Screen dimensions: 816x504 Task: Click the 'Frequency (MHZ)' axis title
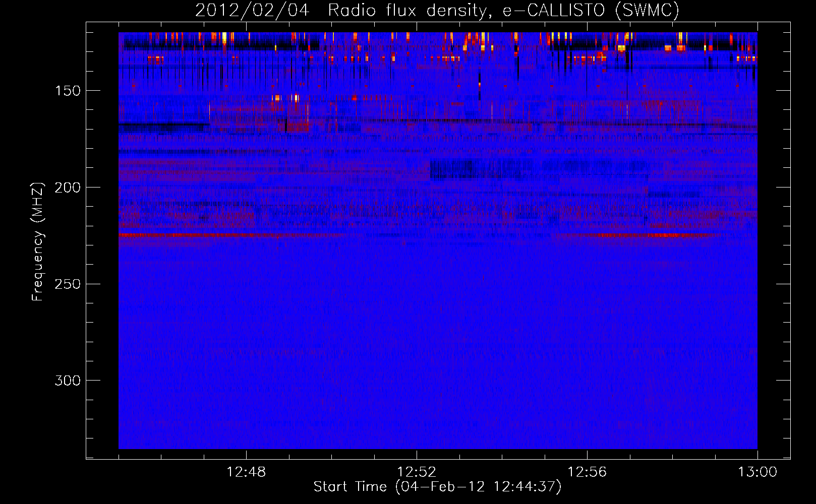pyautogui.click(x=37, y=241)
